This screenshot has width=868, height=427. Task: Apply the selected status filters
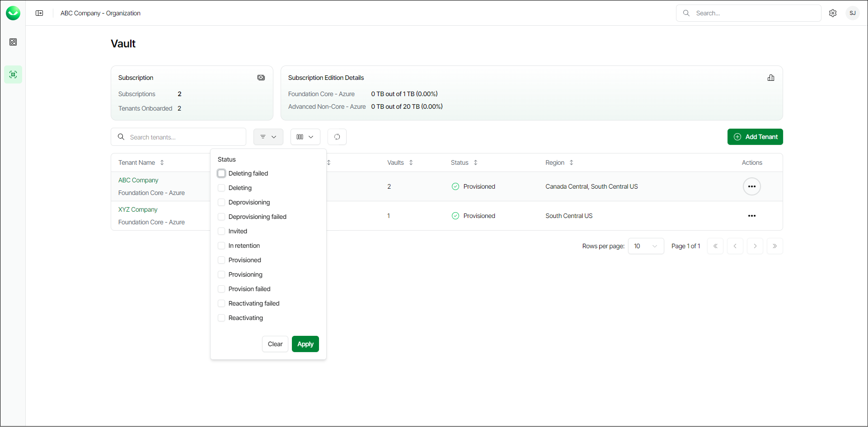[305, 344]
